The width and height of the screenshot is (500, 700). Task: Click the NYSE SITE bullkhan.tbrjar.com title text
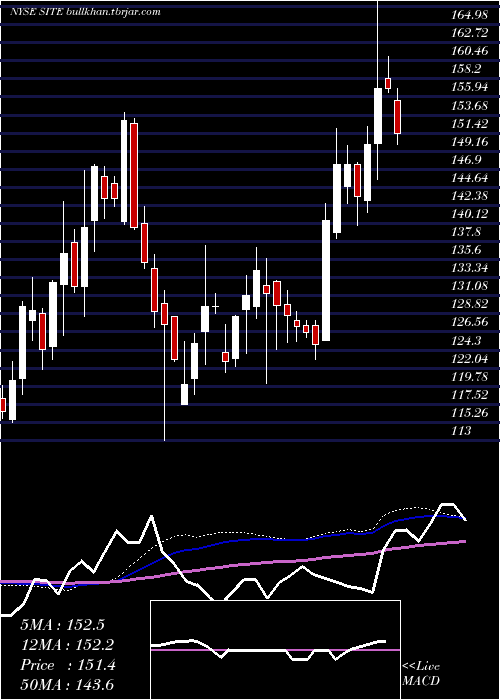(x=85, y=12)
